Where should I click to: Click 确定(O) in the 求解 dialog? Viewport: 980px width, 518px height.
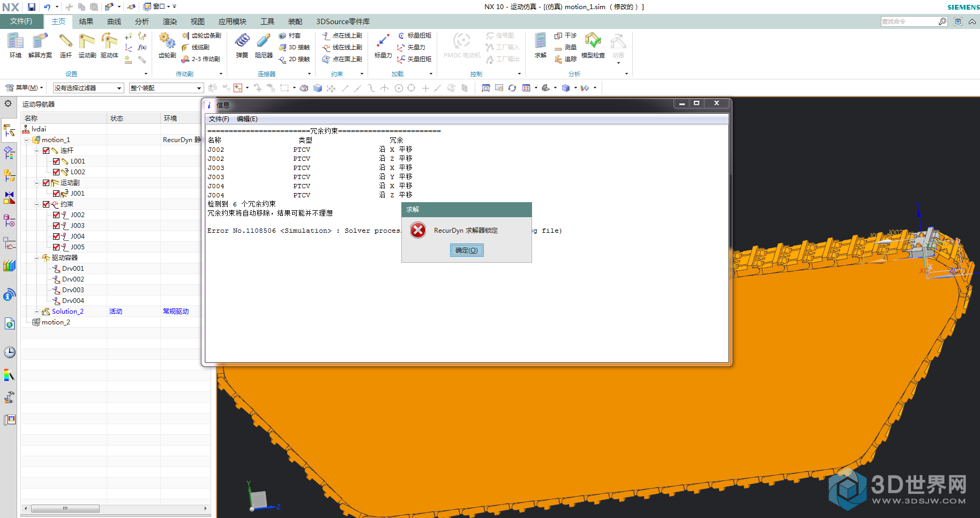click(467, 250)
